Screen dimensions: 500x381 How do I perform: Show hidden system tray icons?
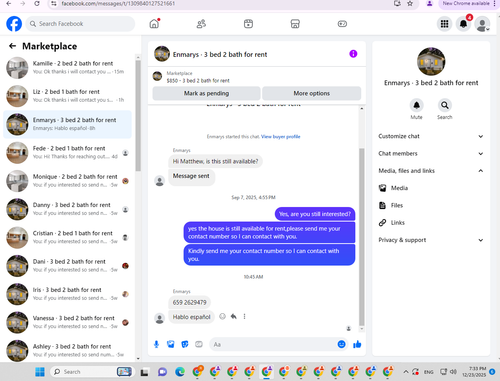coord(406,371)
